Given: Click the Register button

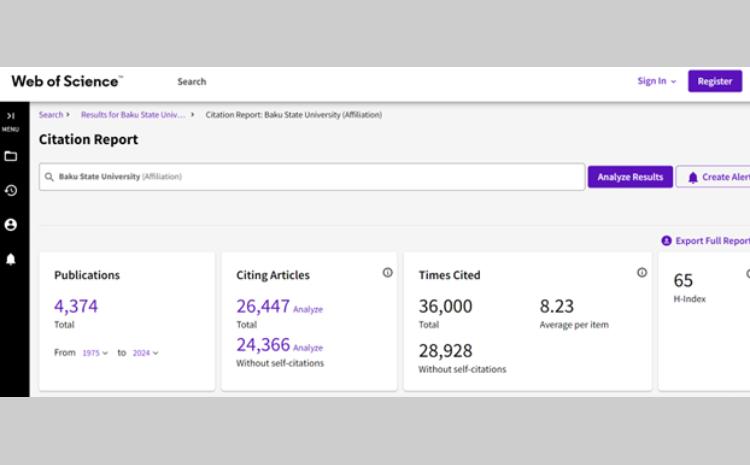Looking at the screenshot, I should pos(715,81).
